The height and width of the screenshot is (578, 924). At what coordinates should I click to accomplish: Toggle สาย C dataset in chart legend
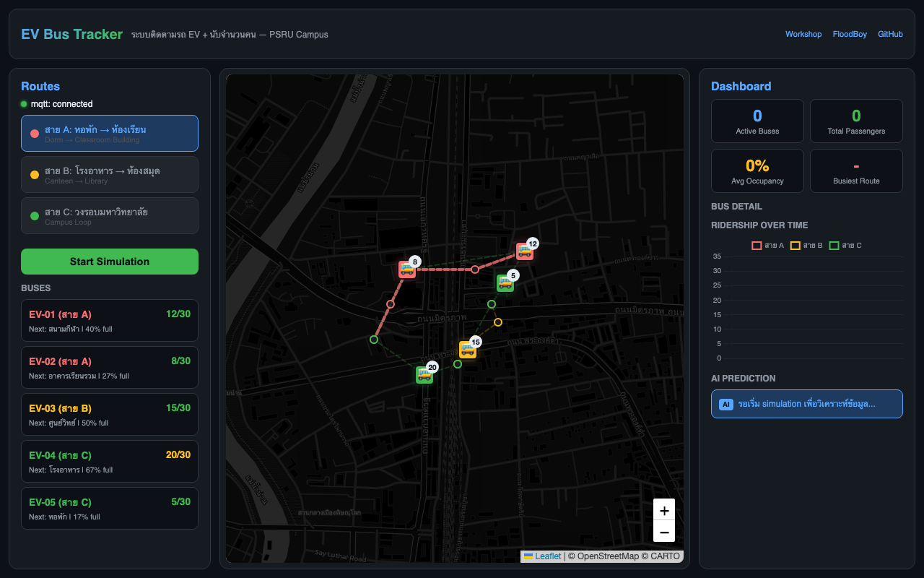pyautogui.click(x=845, y=246)
